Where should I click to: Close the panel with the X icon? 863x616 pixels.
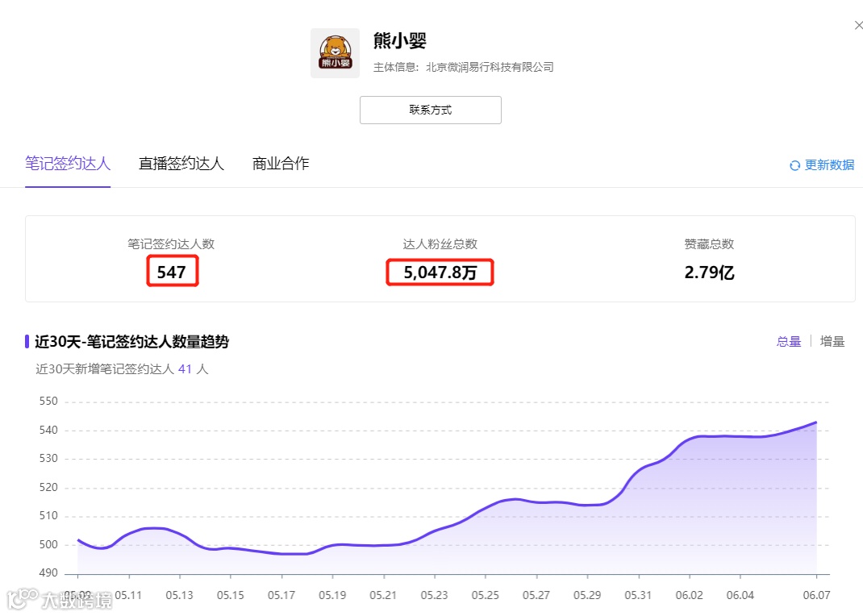(858, 25)
